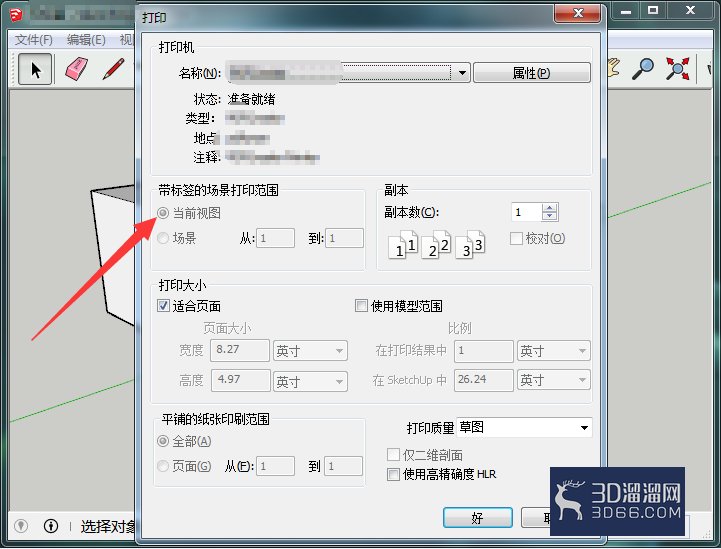Click the collation pages preview image
The image size is (721, 549).
[x=436, y=244]
